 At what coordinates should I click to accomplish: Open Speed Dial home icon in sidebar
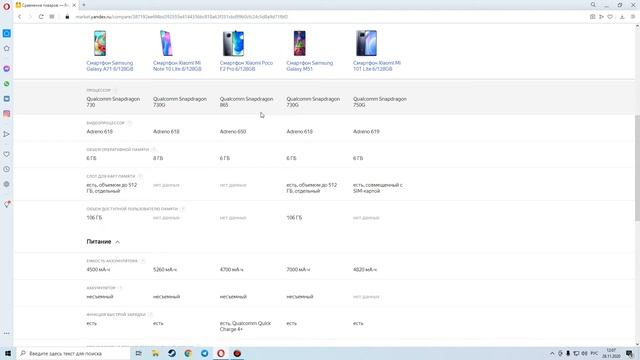[7, 49]
